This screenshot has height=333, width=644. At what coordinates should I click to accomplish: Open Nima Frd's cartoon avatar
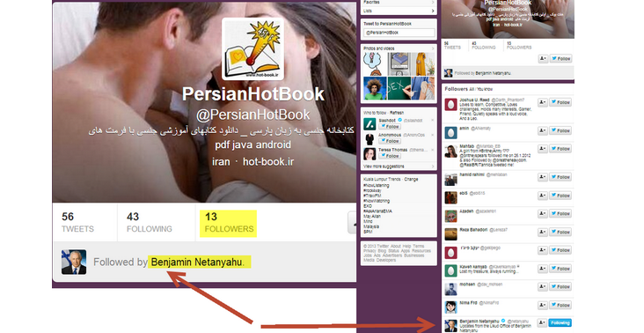[x=450, y=307]
